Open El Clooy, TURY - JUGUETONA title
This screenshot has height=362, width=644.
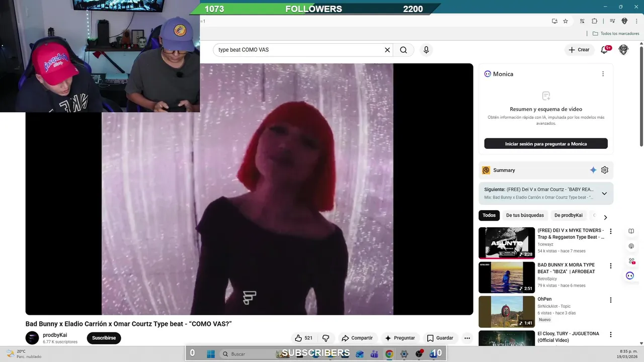pos(568,337)
